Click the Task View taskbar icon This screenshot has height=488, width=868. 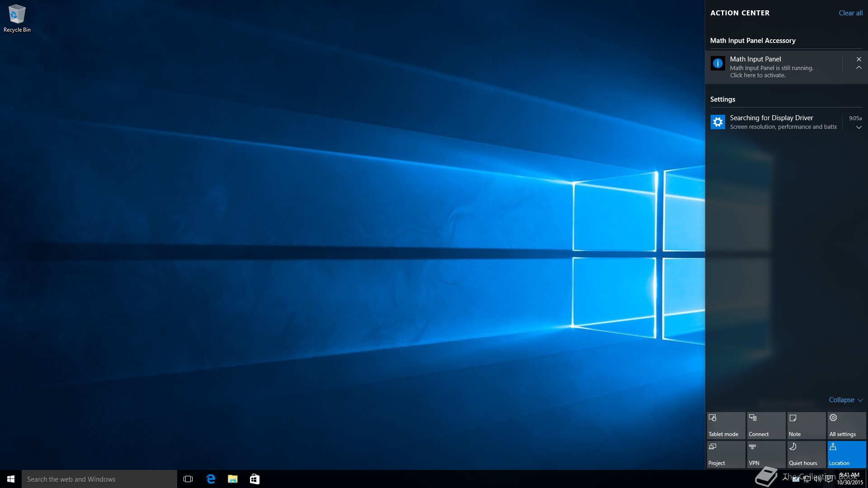click(188, 479)
